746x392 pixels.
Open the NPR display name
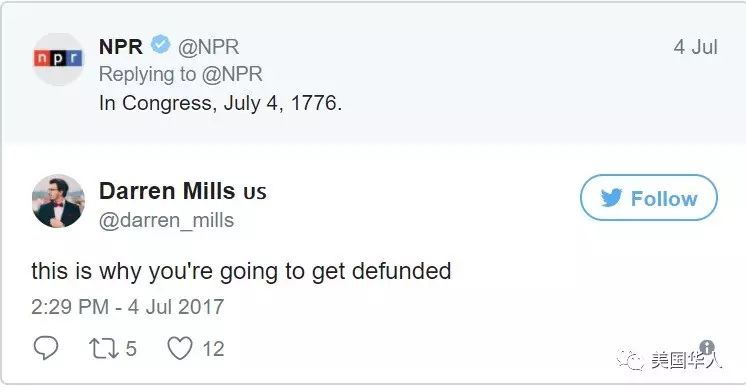coord(121,47)
